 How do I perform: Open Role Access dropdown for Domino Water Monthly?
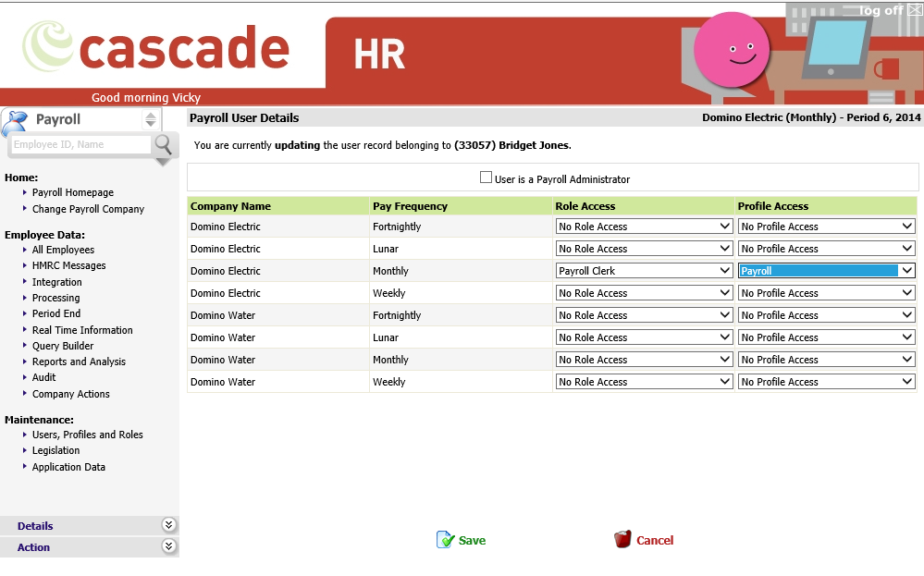pyautogui.click(x=644, y=360)
